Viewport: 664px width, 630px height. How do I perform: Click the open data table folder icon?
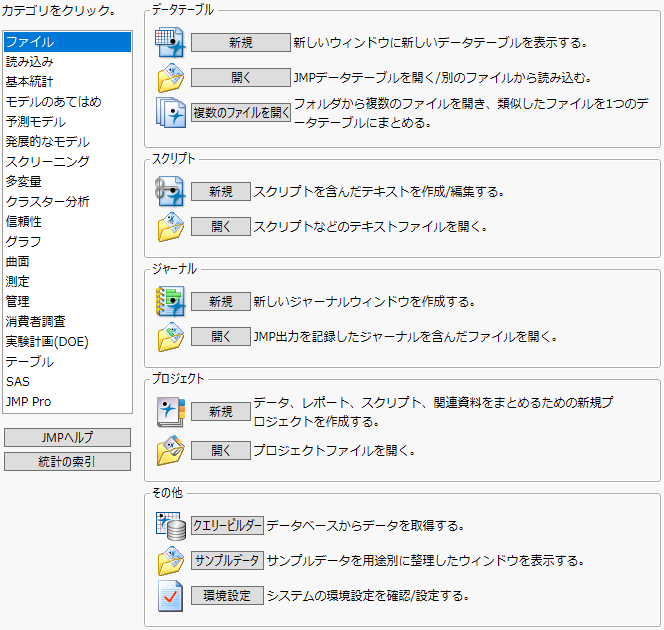(x=171, y=78)
